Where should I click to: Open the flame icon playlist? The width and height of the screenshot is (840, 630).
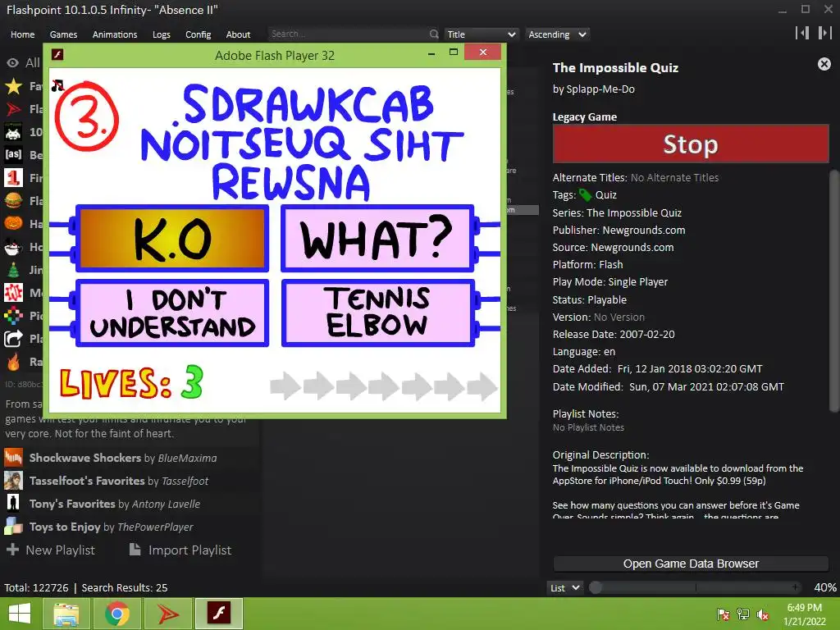point(13,362)
